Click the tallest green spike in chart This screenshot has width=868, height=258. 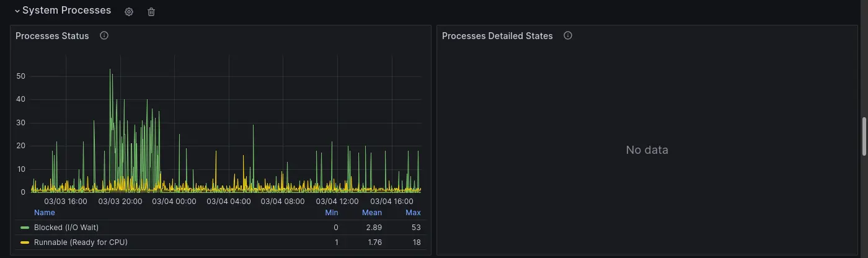pos(110,70)
